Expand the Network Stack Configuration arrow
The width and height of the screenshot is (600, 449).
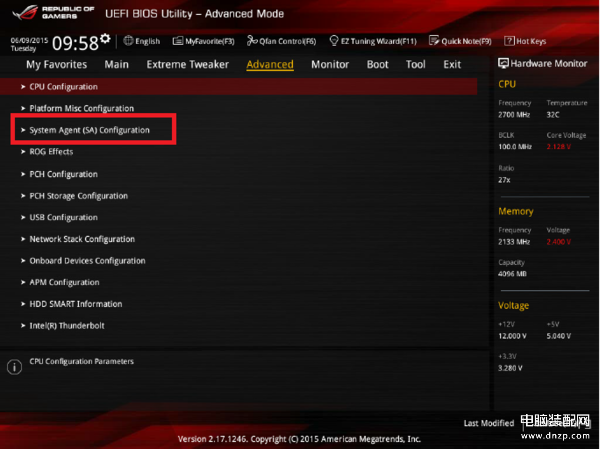(23, 239)
